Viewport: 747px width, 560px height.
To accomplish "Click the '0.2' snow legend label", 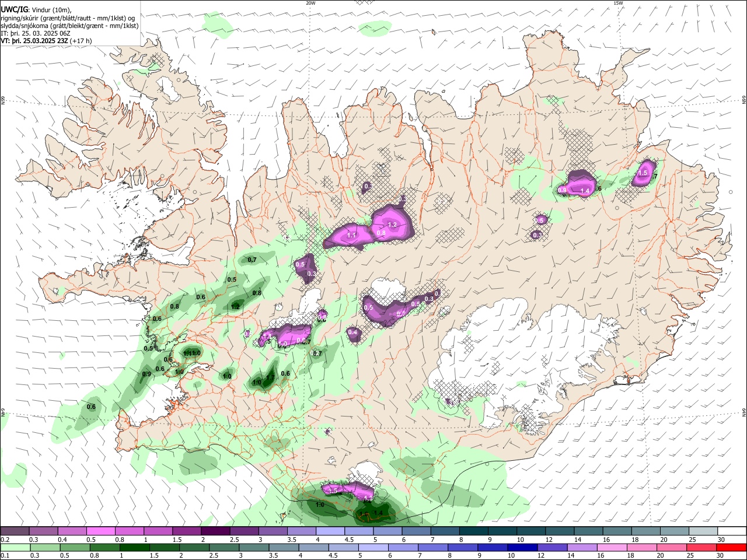I will (x=5, y=540).
